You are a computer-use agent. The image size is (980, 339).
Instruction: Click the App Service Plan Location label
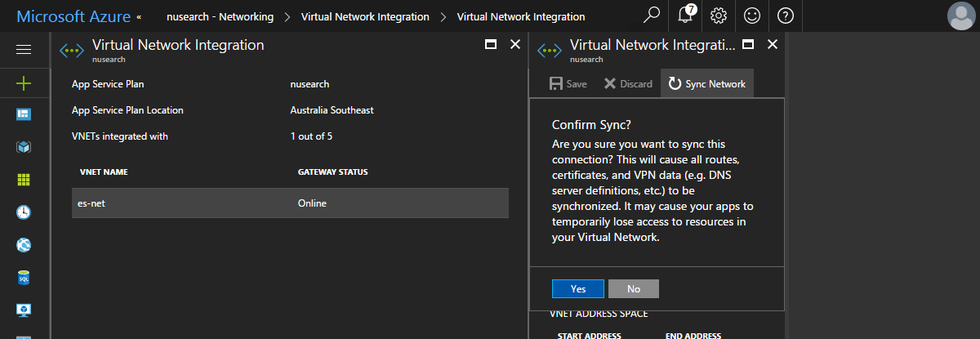127,110
